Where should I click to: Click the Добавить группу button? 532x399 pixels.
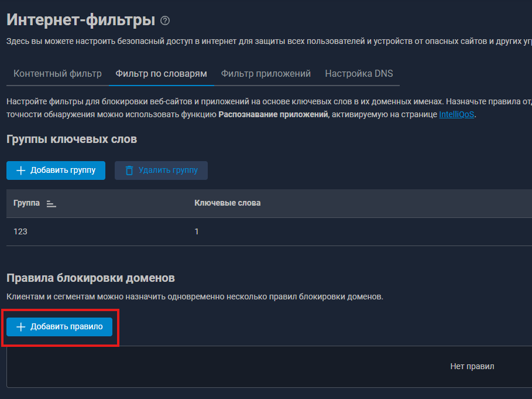[56, 170]
